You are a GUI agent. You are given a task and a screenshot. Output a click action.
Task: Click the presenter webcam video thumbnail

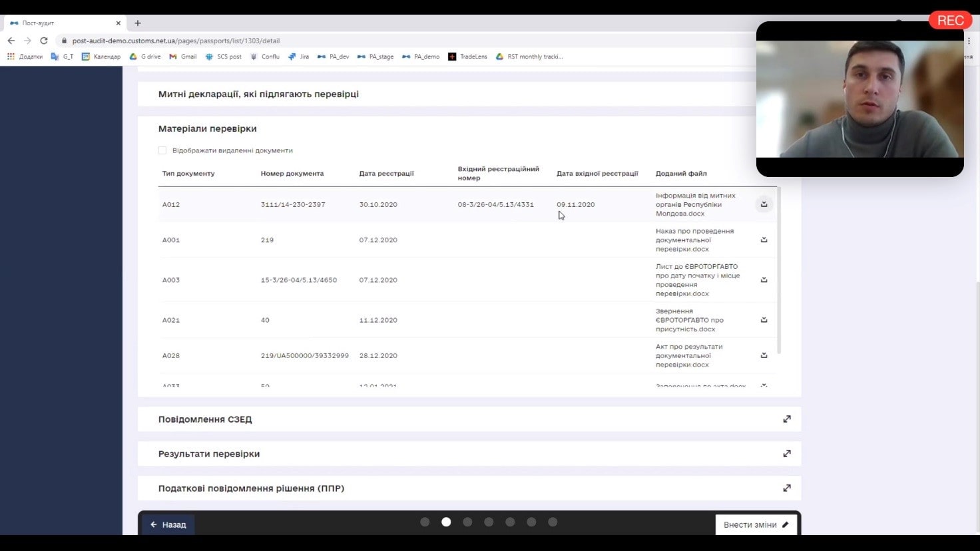coord(859,99)
